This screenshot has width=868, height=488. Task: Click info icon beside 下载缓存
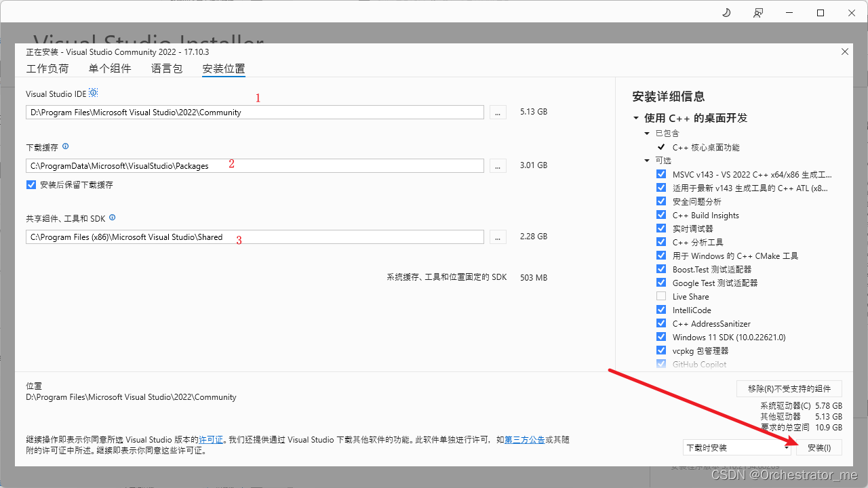coord(66,146)
